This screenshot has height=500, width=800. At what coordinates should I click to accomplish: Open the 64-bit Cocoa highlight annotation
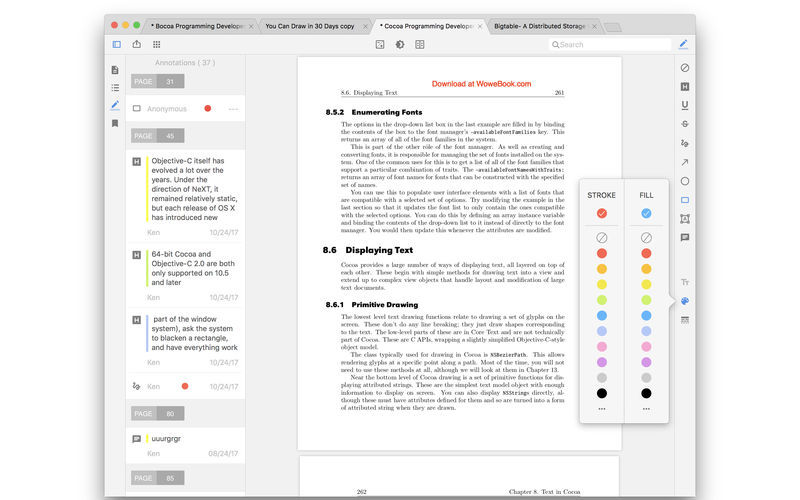185,275
